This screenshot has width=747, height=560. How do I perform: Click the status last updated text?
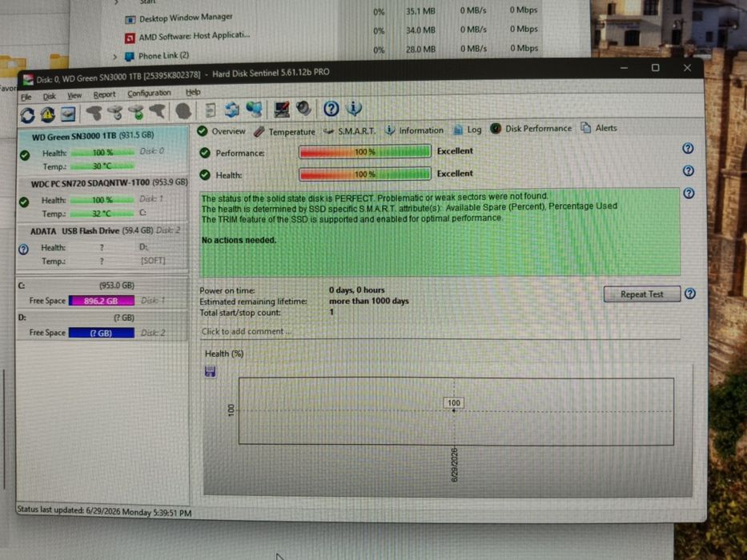[104, 511]
